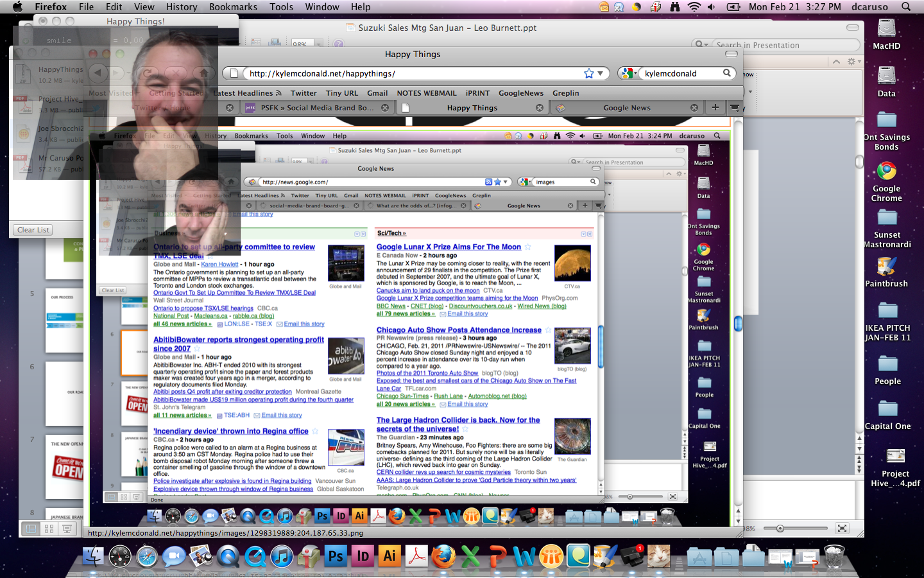The width and height of the screenshot is (924, 578).
Task: Toggle Firefox toolbar with title bar pill button
Action: [731, 55]
